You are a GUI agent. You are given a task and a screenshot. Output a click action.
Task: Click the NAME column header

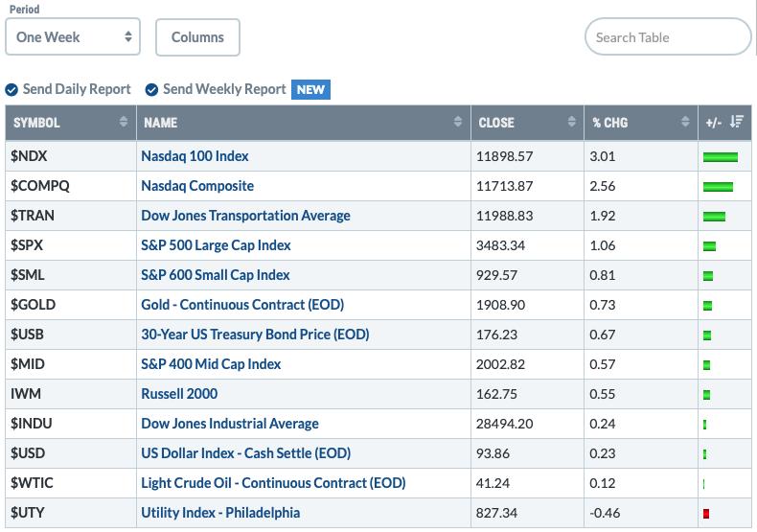304,123
